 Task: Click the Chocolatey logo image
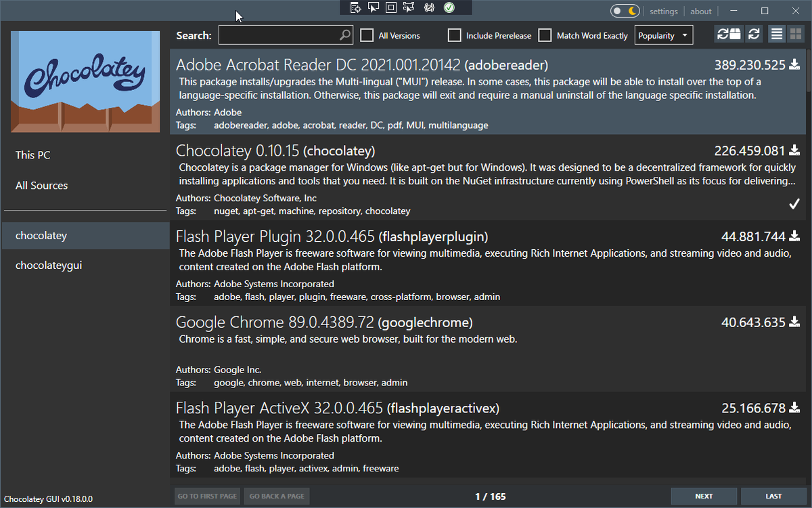(85, 81)
